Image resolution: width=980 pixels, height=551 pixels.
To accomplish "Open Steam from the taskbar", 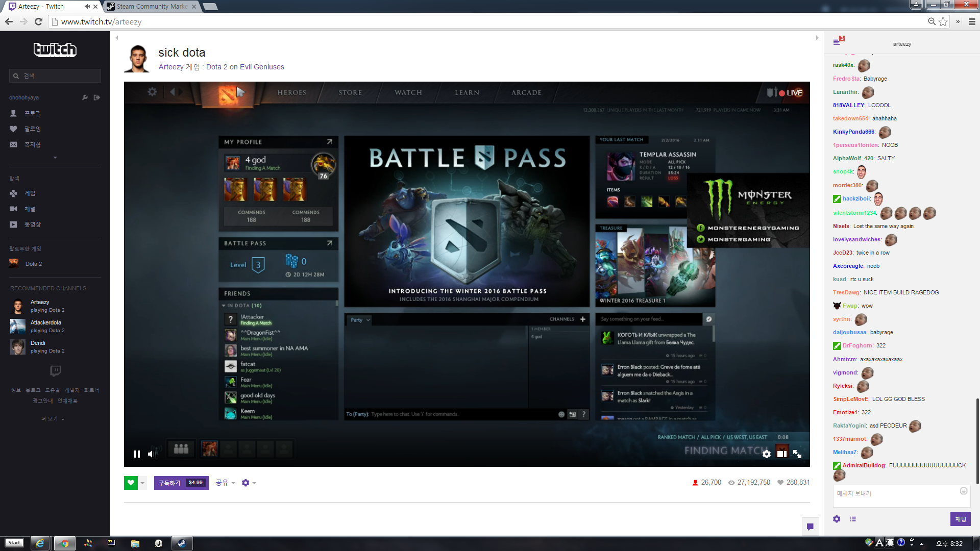I will click(x=182, y=543).
